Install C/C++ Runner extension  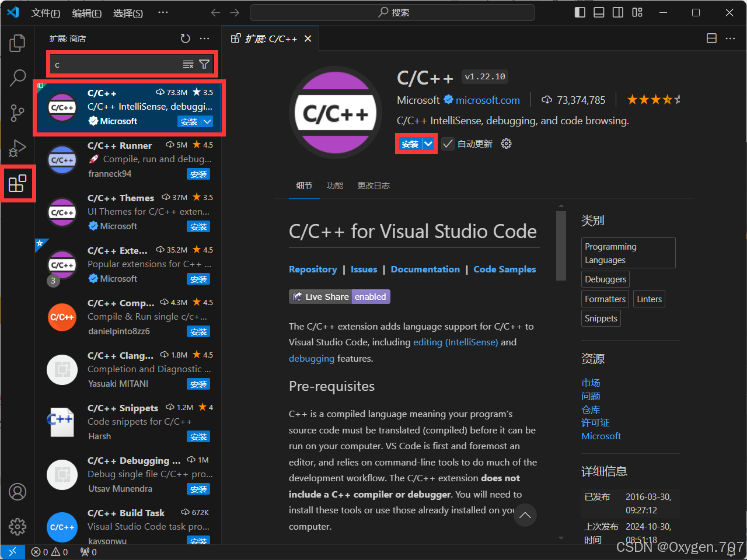(198, 174)
